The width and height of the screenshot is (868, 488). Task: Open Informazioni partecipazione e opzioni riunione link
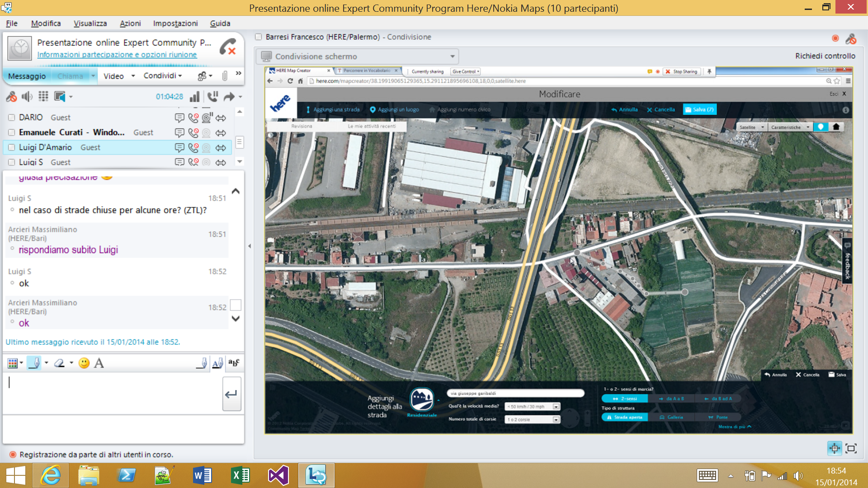[x=117, y=55]
